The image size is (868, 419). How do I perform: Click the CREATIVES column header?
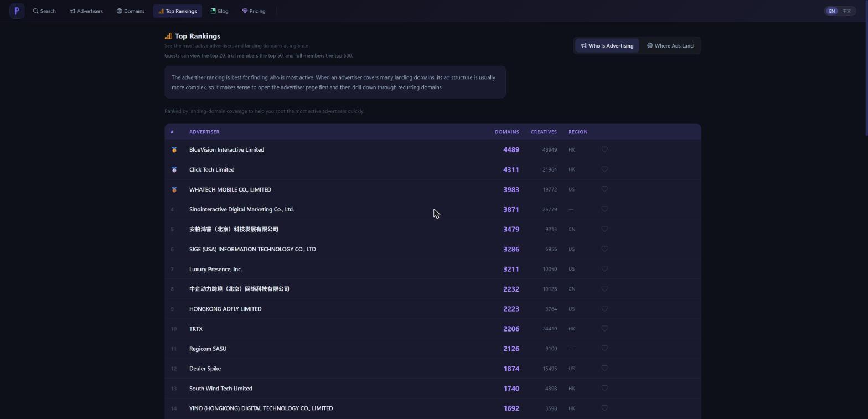click(544, 132)
